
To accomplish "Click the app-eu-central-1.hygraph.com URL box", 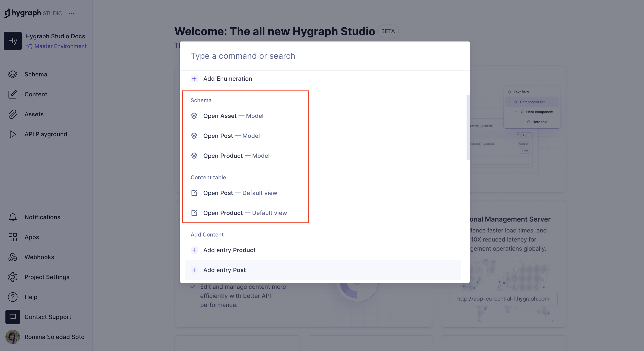I will pos(503,299).
